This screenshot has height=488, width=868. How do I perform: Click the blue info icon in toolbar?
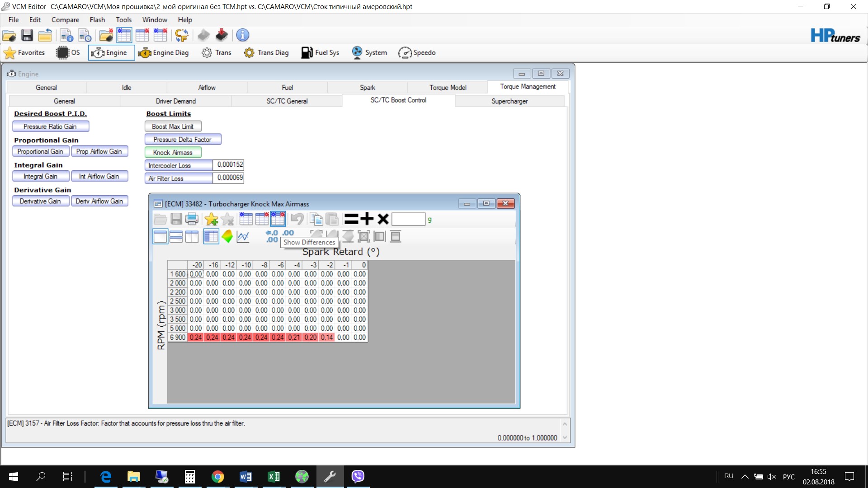[243, 35]
